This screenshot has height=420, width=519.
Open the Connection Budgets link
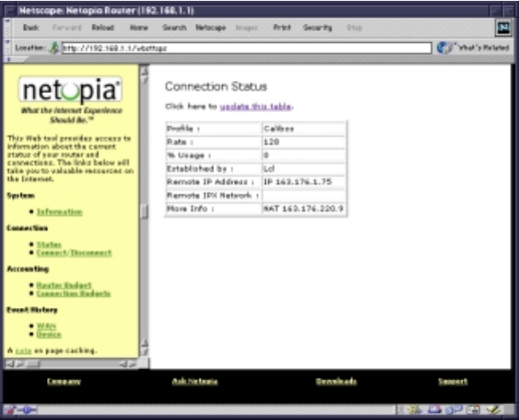[x=73, y=294]
